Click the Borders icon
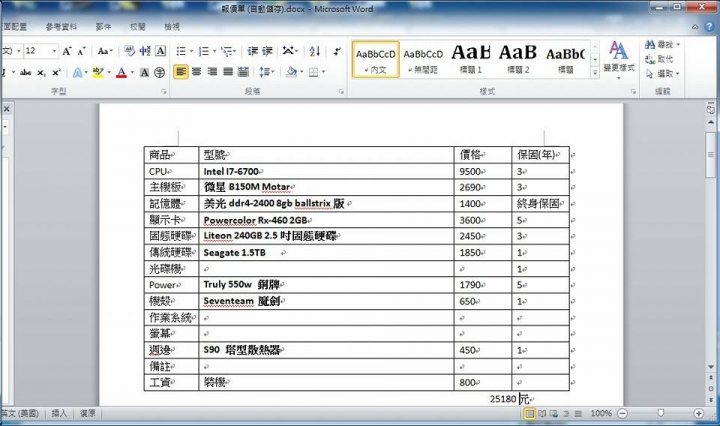The width and height of the screenshot is (720, 426). (x=314, y=72)
